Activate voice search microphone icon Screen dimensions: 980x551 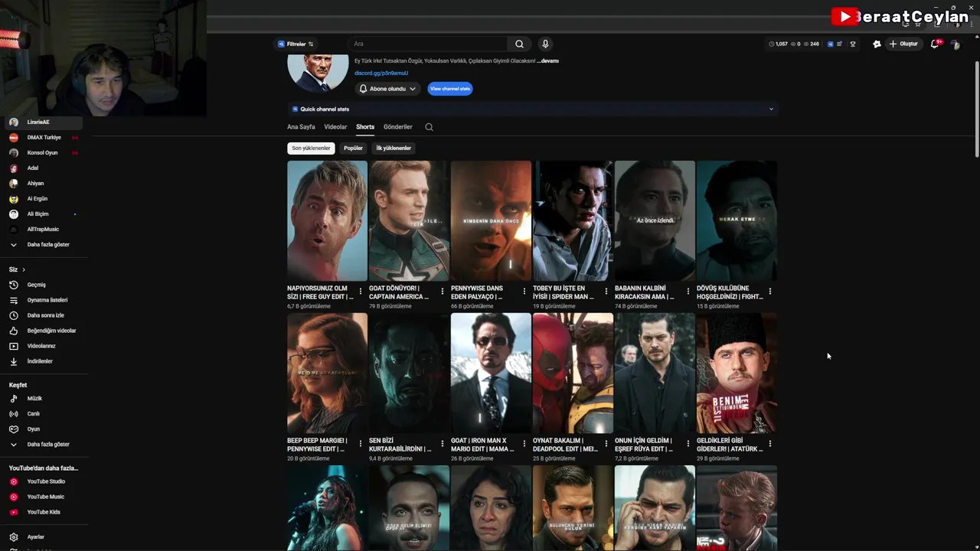pyautogui.click(x=545, y=44)
